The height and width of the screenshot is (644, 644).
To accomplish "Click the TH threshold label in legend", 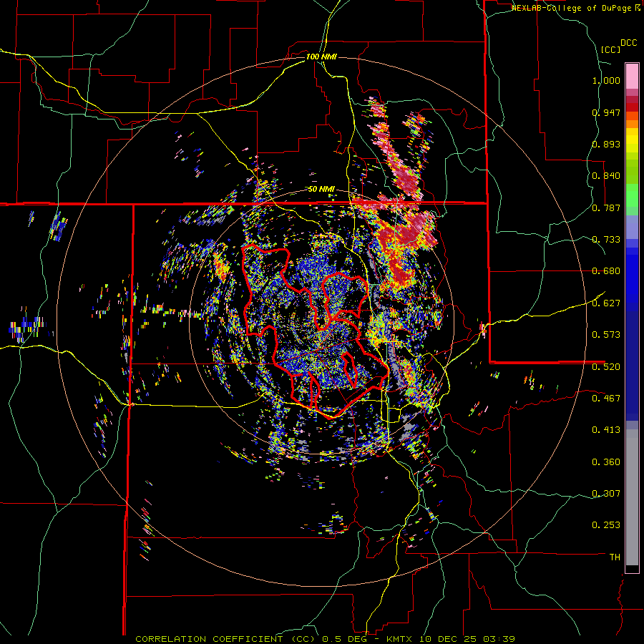I will tap(615, 557).
